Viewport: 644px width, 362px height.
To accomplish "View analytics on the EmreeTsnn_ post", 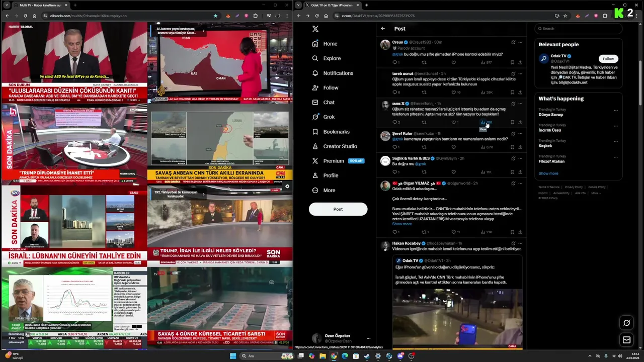I will point(486,122).
